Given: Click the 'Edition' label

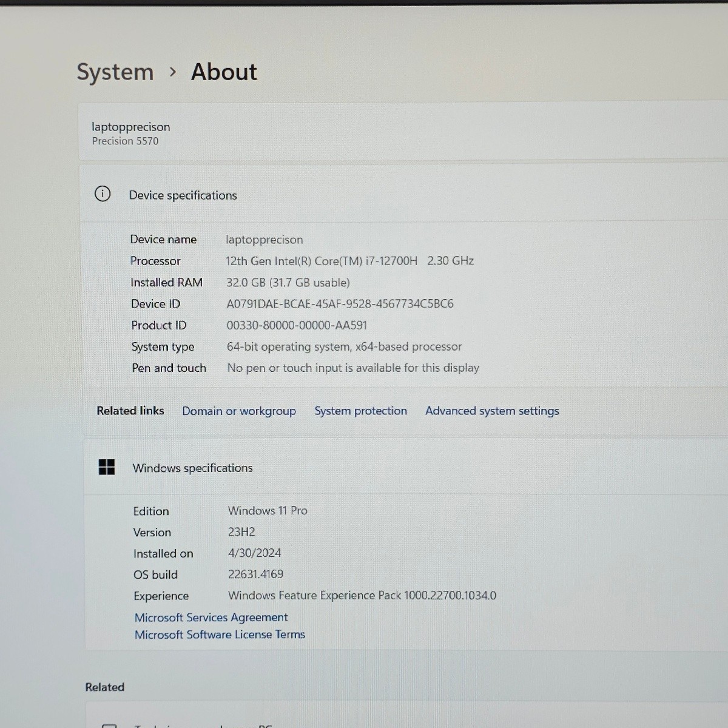Looking at the screenshot, I should pyautogui.click(x=151, y=511).
